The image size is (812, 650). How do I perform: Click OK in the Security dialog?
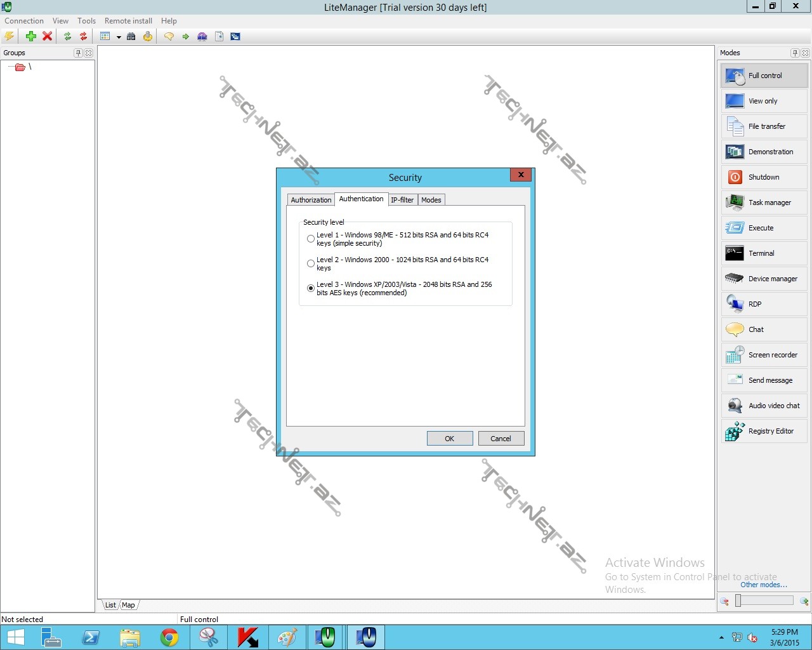tap(449, 439)
